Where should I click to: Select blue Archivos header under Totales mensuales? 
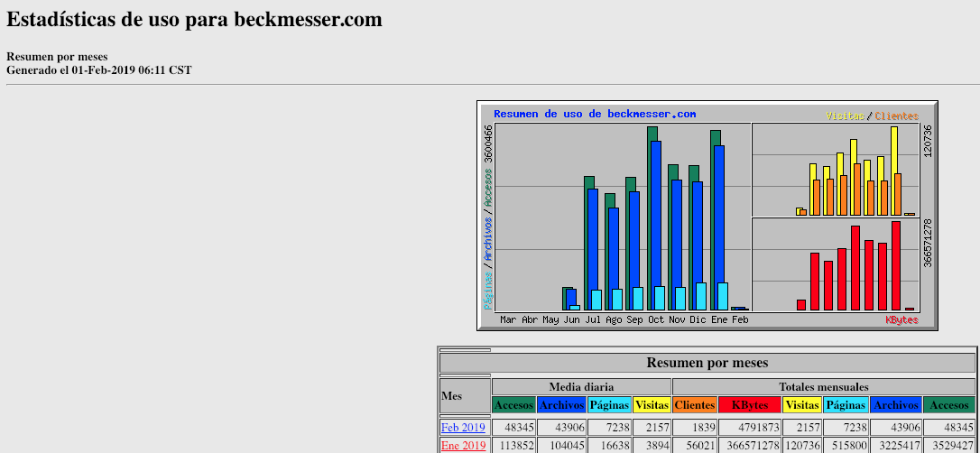pos(896,405)
